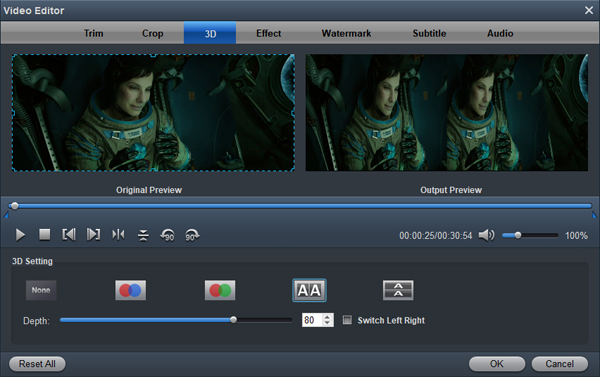The image size is (600, 377).
Task: Select the 3D tab
Action: pyautogui.click(x=210, y=33)
